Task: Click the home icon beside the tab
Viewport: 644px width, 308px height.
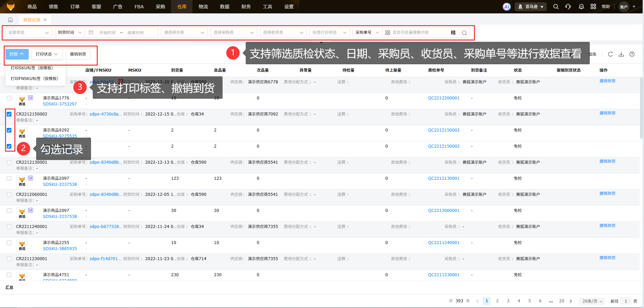Action: 10,20
